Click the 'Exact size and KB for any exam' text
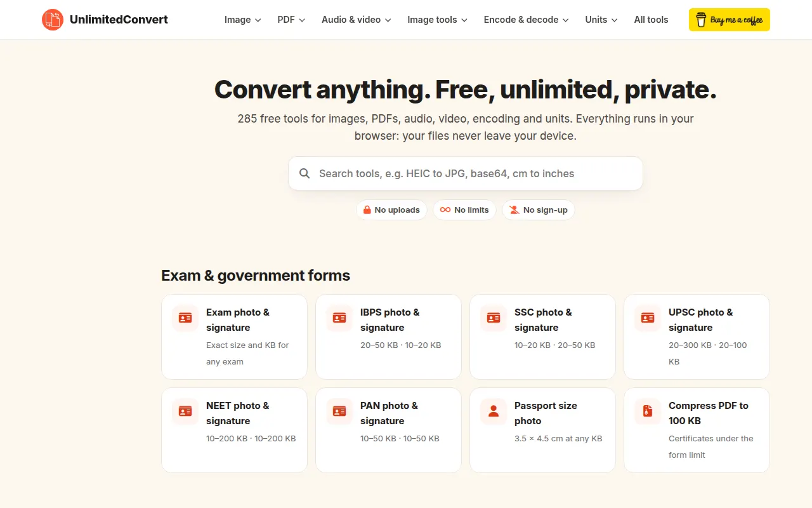 247,354
